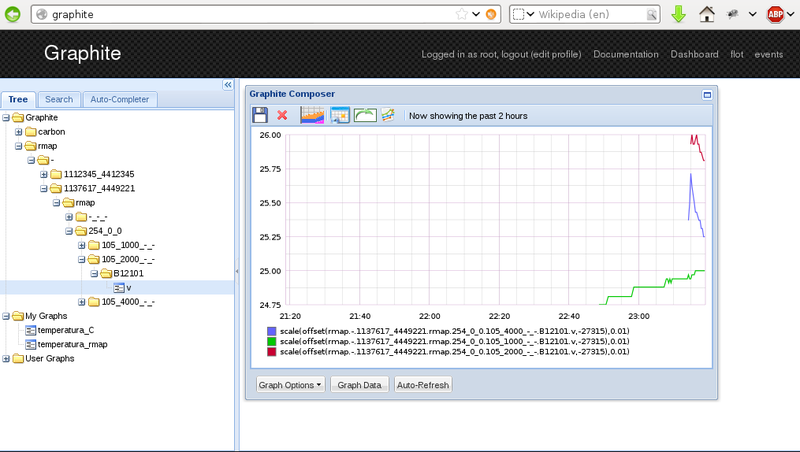Open the flot link
Screen dimensions: 800x452
[737, 55]
